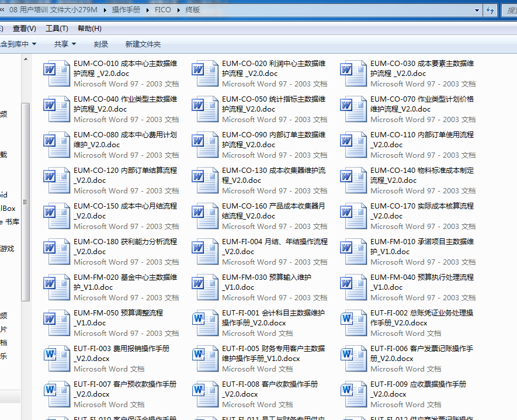Click docx icon of EUT-FI-005 财务专用客户主数据维护操作手册
Image resolution: width=517 pixels, height=420 pixels.
point(205,358)
